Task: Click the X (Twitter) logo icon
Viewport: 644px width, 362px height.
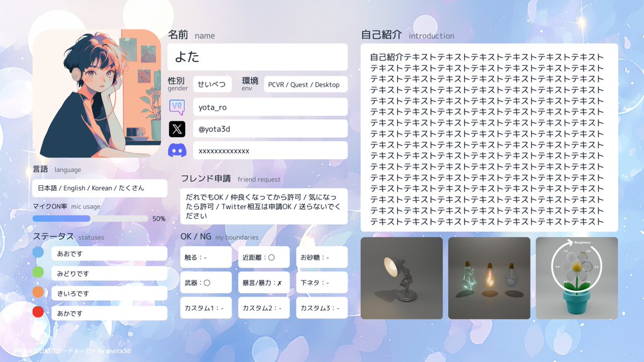Action: (177, 129)
